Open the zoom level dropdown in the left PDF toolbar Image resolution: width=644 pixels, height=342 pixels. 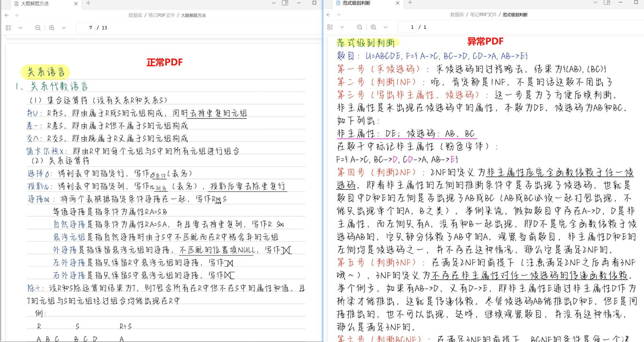click(64, 28)
